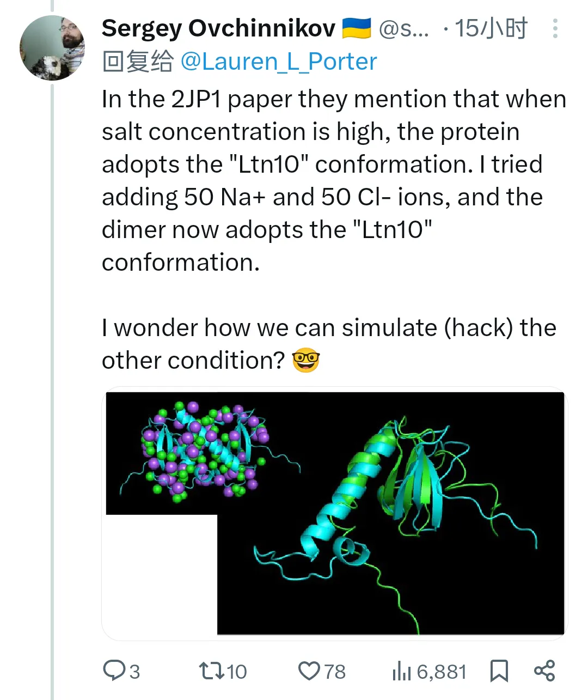Open the three-dot more options menu
The width and height of the screenshot is (588, 700).
pos(555,28)
